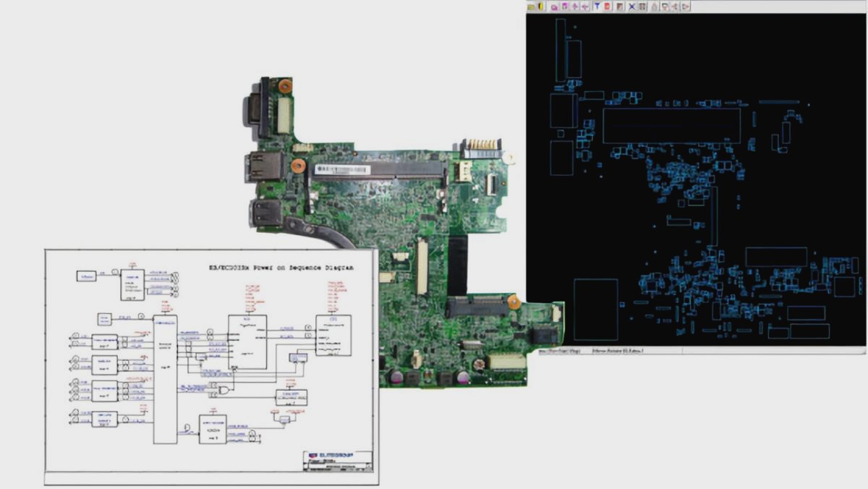The width and height of the screenshot is (868, 489).
Task: Click the VGA port on motherboard photo
Action: click(x=255, y=109)
